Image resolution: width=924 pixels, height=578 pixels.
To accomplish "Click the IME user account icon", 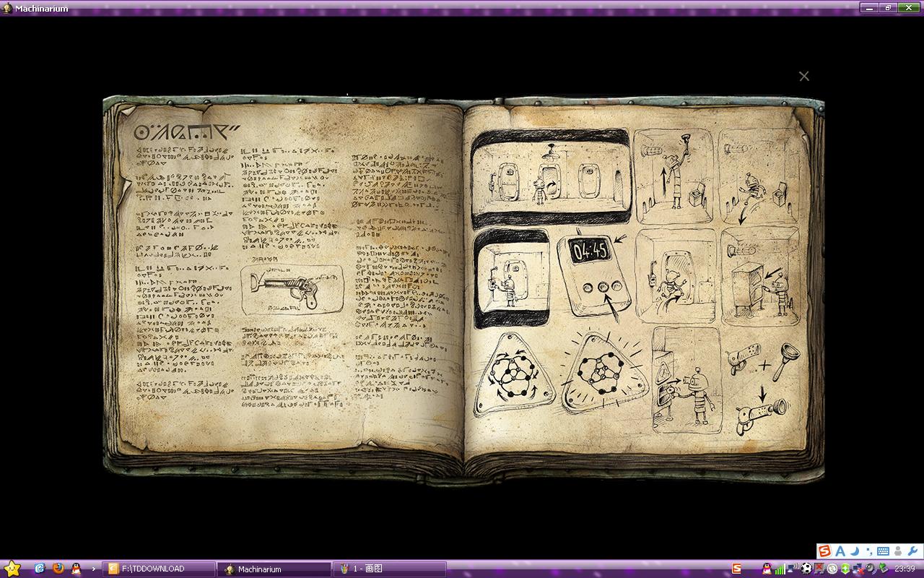I will (x=897, y=551).
